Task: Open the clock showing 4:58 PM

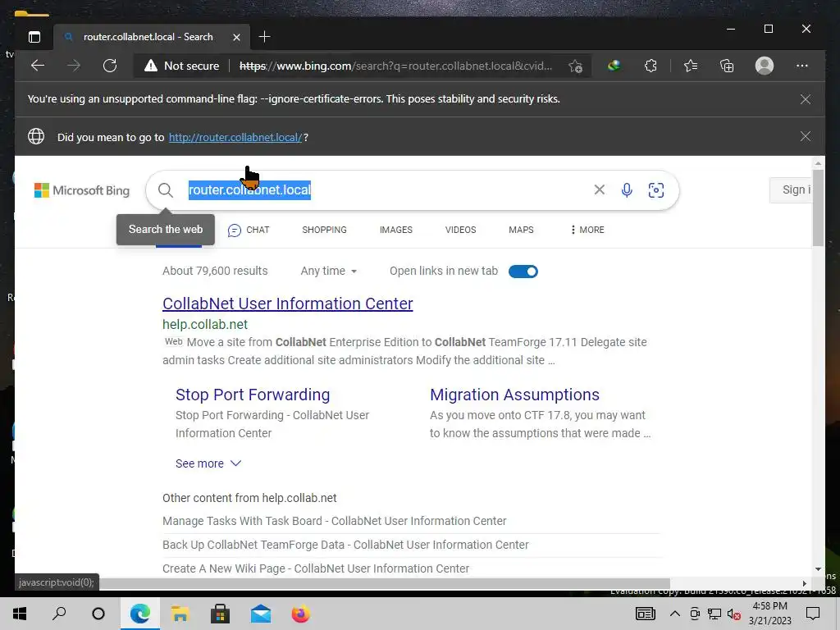Action: coord(769,614)
